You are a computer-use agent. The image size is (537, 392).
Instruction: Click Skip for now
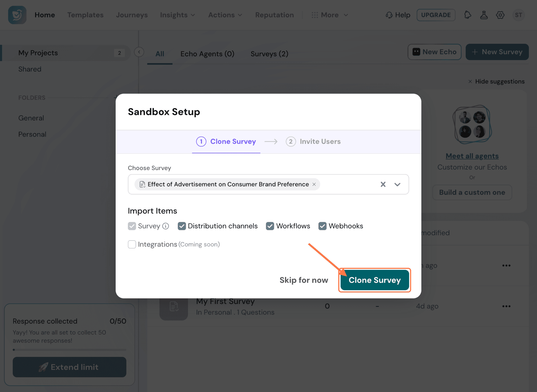304,280
